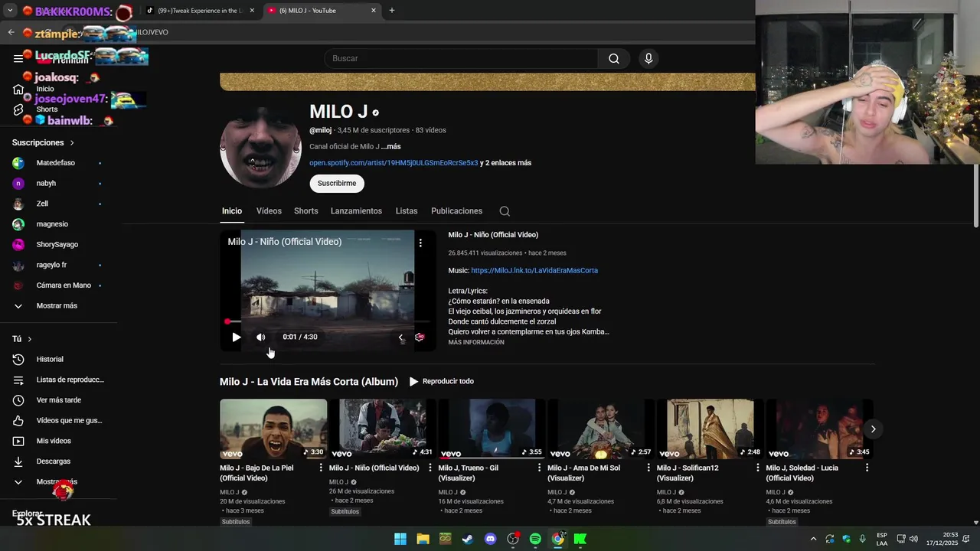Open the Listas channel tab
This screenshot has height=551, width=980.
[407, 211]
